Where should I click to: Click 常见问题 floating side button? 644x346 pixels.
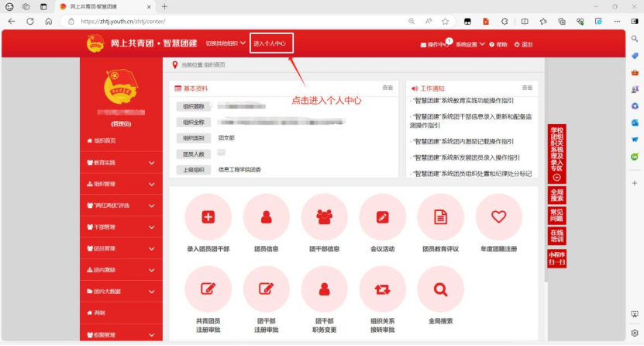556,216
